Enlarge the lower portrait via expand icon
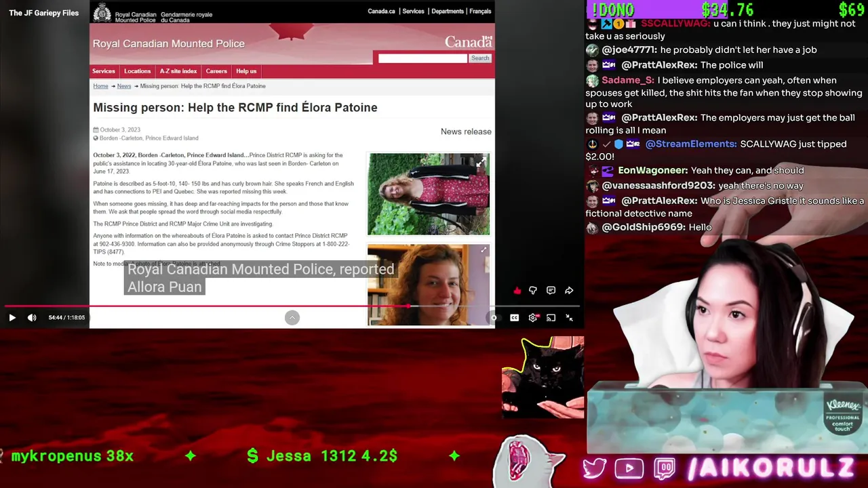868x488 pixels. pyautogui.click(x=484, y=251)
